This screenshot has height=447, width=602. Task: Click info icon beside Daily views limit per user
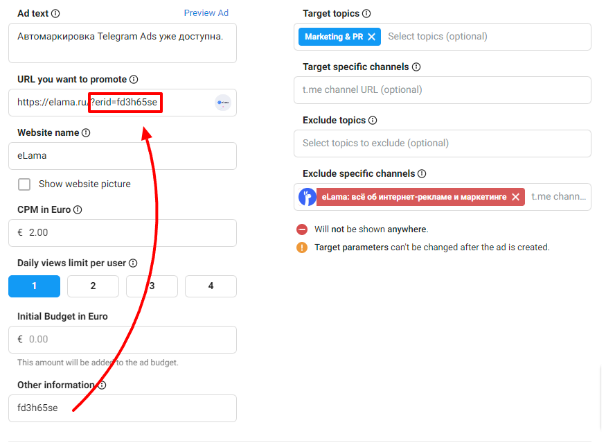[x=133, y=263]
